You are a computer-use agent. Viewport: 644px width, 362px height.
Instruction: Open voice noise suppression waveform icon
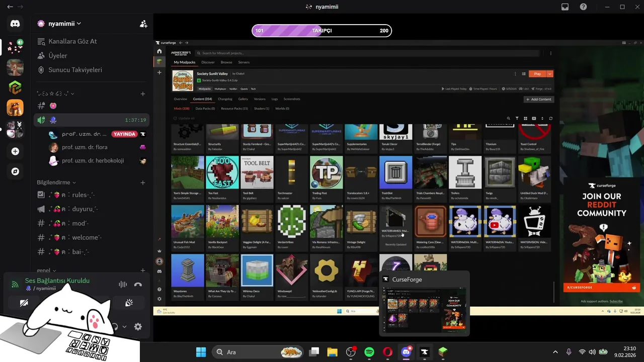(123, 285)
